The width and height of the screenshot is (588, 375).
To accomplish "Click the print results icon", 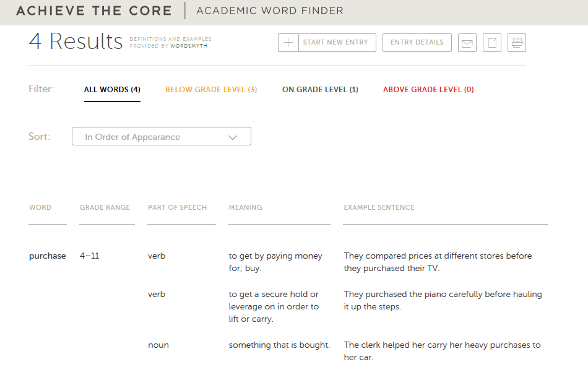I will point(517,43).
